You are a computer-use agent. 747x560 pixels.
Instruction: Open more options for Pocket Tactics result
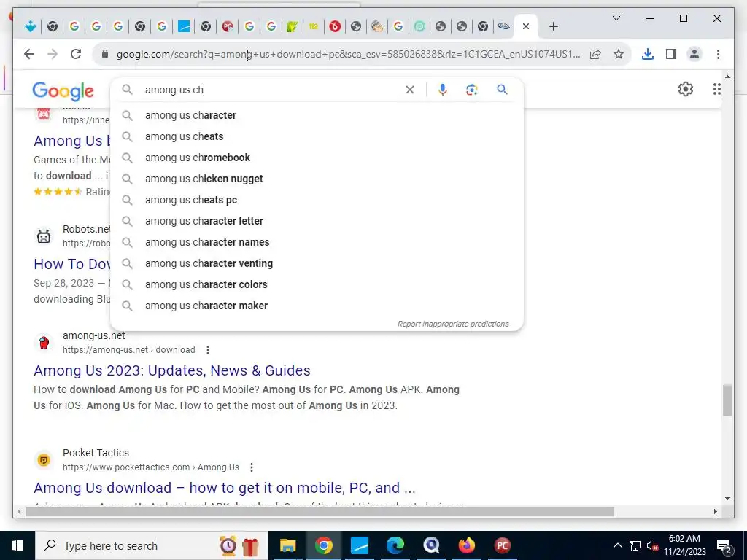(252, 467)
